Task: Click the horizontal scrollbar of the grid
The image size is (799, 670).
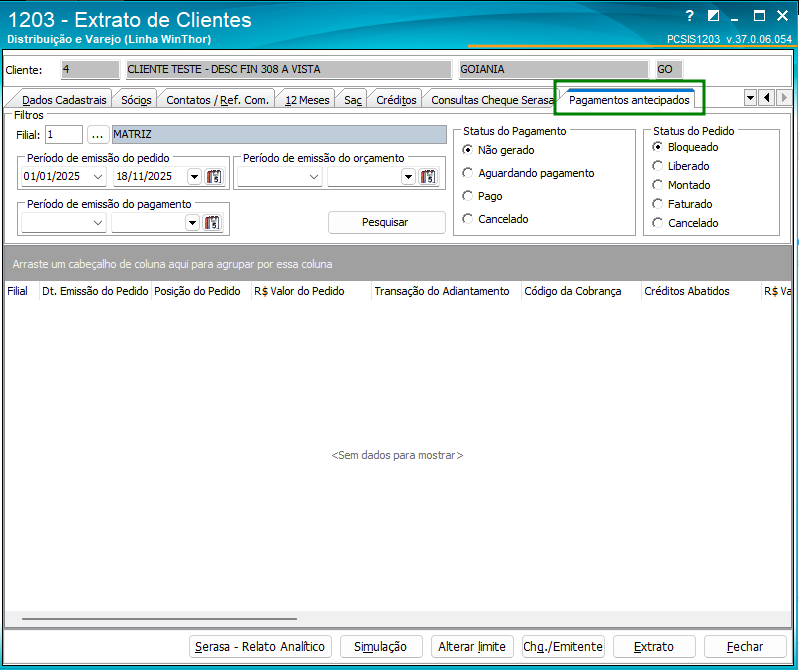Action: coord(159,619)
